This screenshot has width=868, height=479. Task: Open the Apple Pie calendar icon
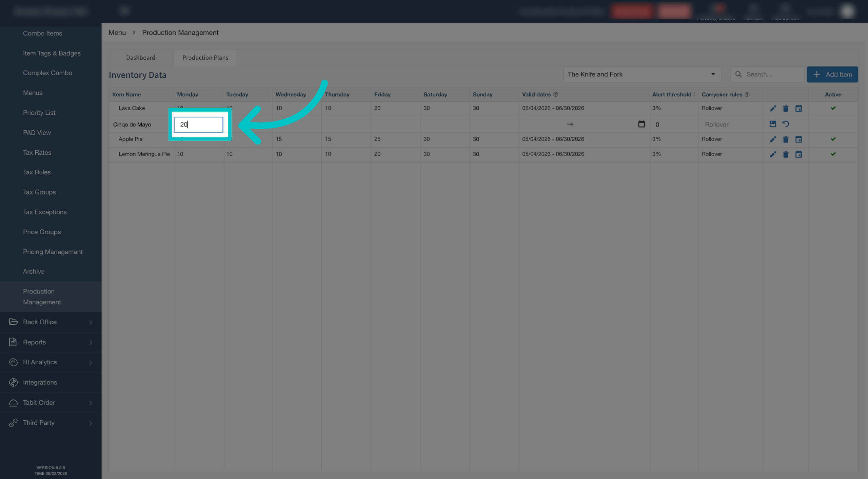(798, 139)
